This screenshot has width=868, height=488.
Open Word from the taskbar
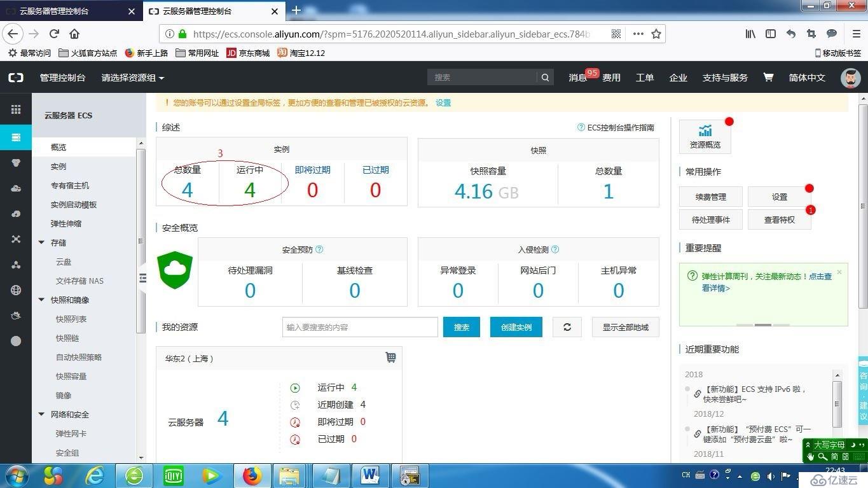click(370, 475)
